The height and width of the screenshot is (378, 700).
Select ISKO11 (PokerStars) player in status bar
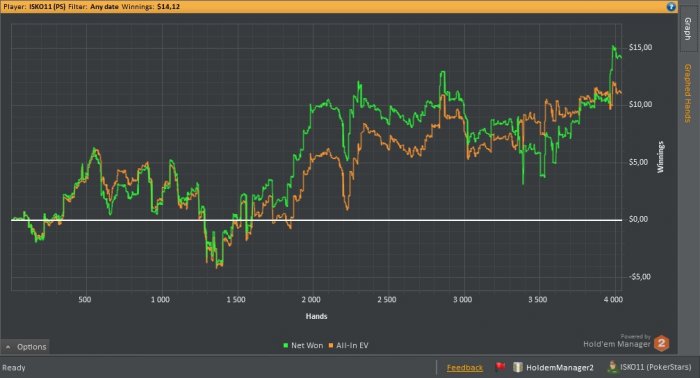point(655,367)
